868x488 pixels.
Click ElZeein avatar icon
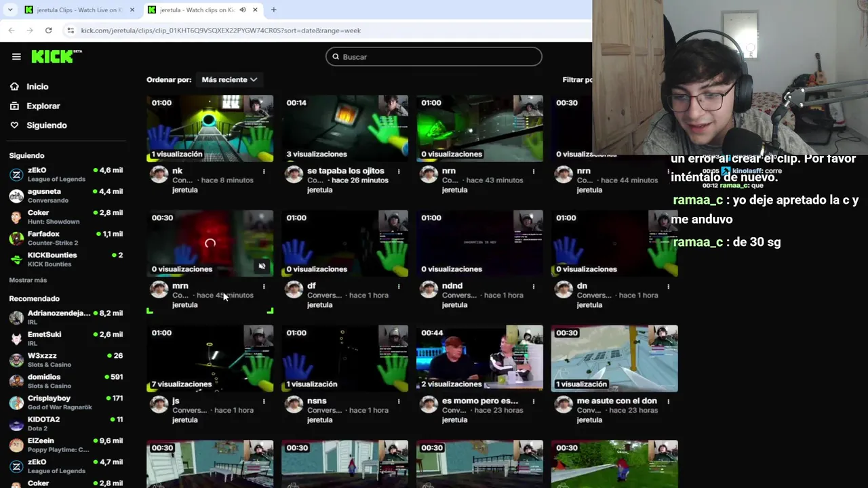[16, 445]
